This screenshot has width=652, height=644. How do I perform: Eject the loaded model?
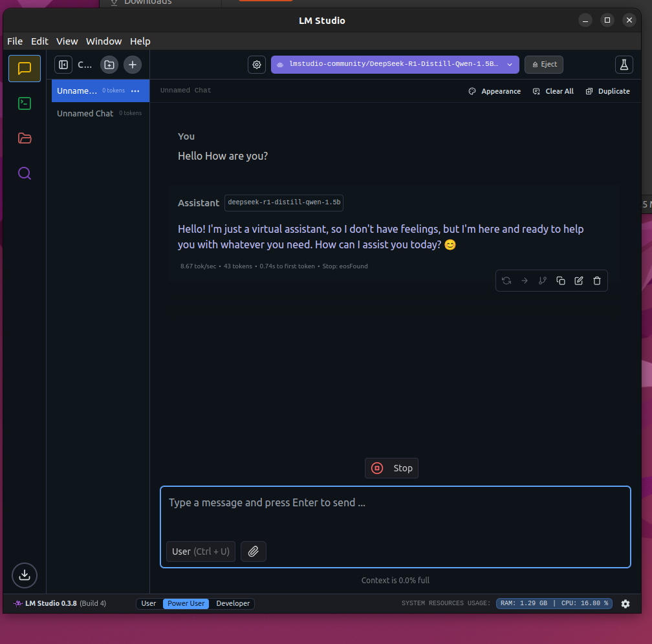[x=543, y=64]
